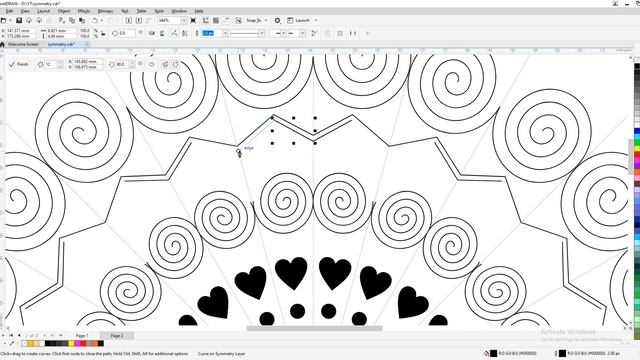Image resolution: width=640 pixels, height=360 pixels.
Task: Click the object width field in property bar
Action: (61, 31)
